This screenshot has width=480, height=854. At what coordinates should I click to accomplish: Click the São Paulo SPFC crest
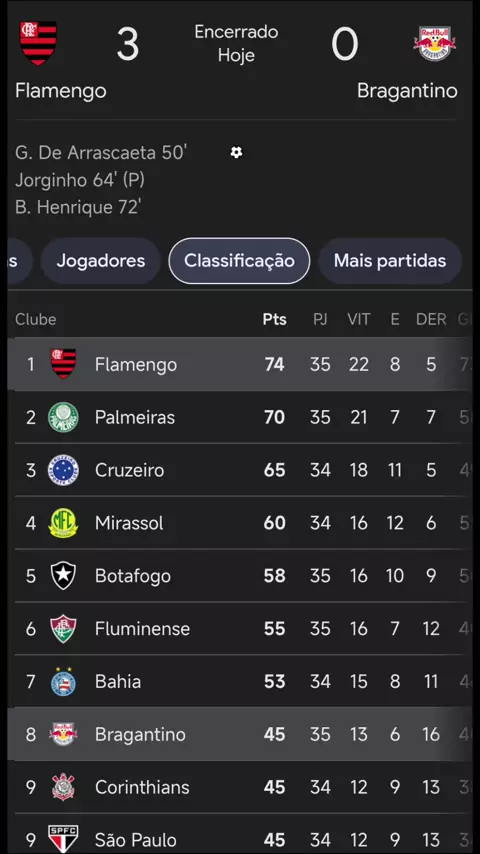click(x=63, y=839)
